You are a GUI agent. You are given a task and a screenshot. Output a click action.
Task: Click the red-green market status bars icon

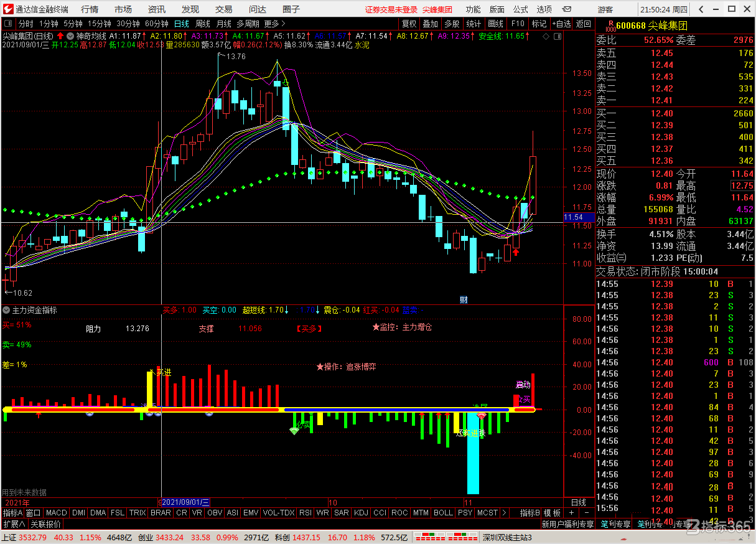(x=447, y=537)
